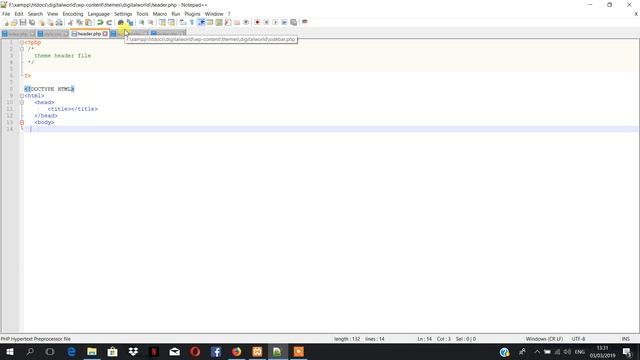640x360 pixels.
Task: Click the Paste toolbar icon
Action: (x=88, y=22)
